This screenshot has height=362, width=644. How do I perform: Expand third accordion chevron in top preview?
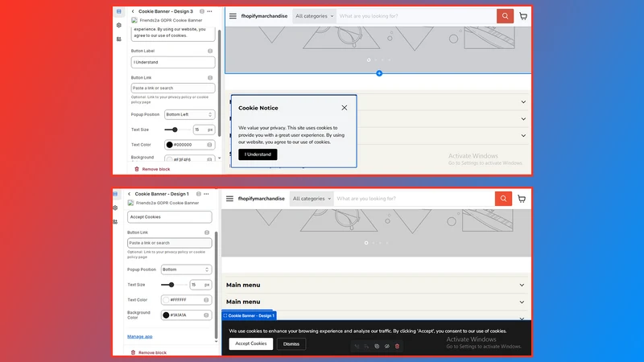point(523,135)
